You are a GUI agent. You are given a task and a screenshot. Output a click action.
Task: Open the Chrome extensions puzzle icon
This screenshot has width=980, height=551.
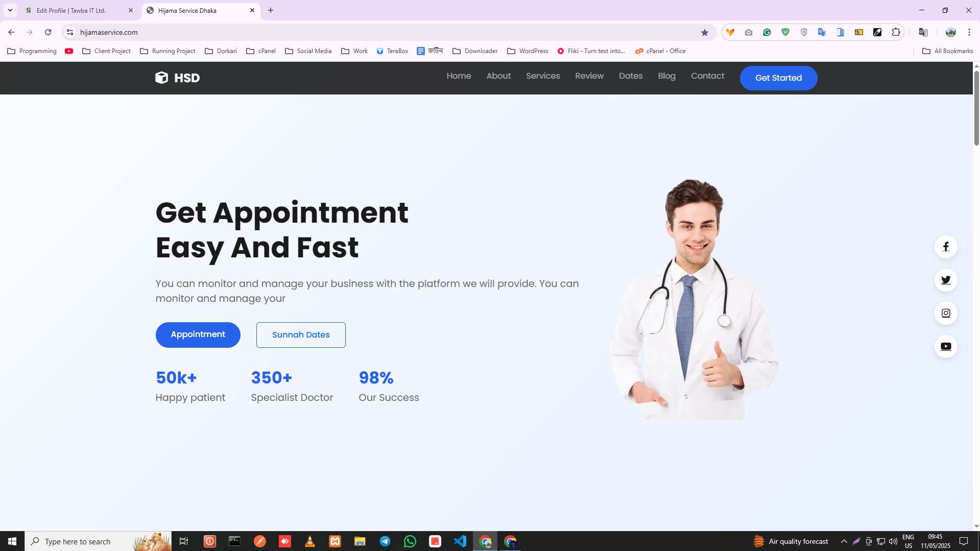point(896,32)
